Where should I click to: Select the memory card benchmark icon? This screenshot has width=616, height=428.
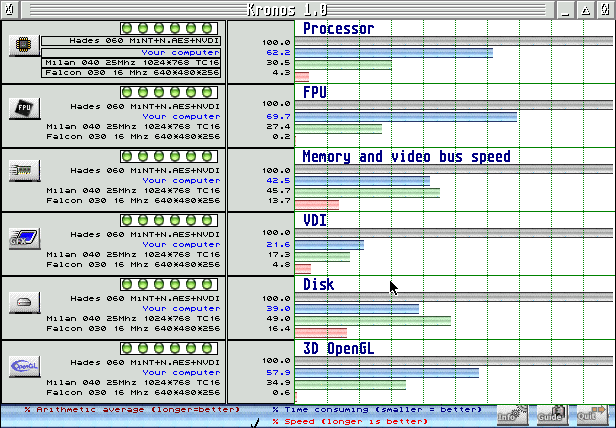21,172
